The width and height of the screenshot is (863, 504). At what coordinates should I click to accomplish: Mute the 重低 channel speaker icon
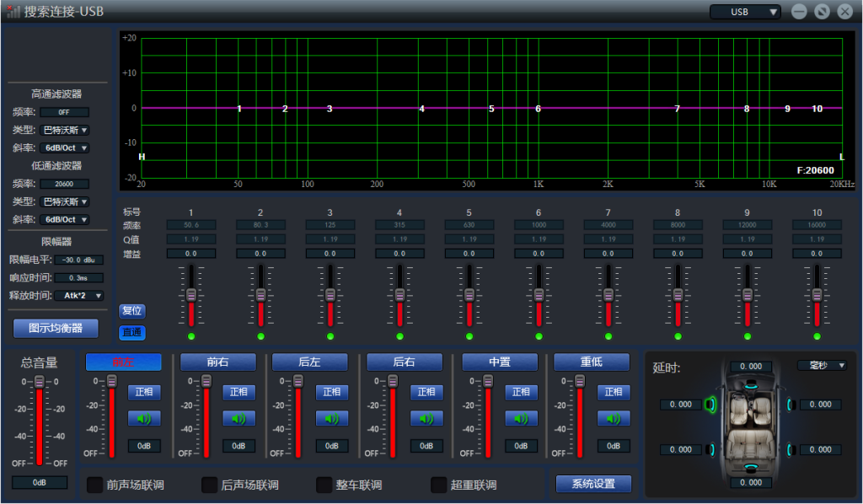(614, 419)
